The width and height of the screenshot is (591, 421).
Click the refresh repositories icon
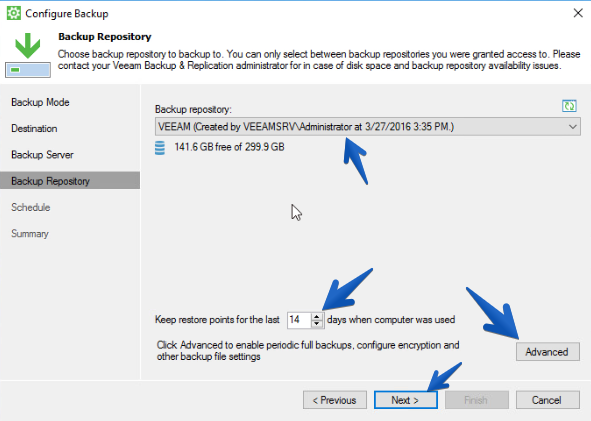tap(569, 106)
